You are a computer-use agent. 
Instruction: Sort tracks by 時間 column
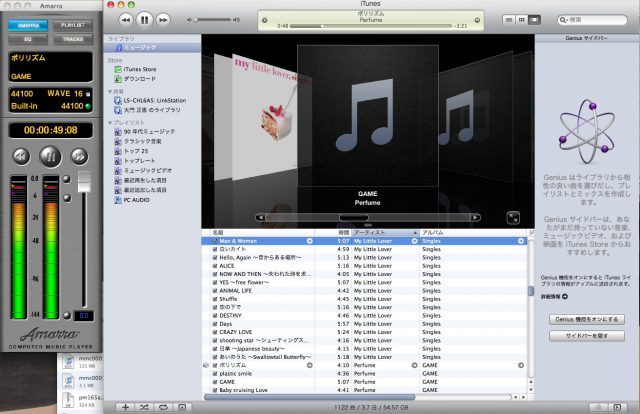coord(335,232)
